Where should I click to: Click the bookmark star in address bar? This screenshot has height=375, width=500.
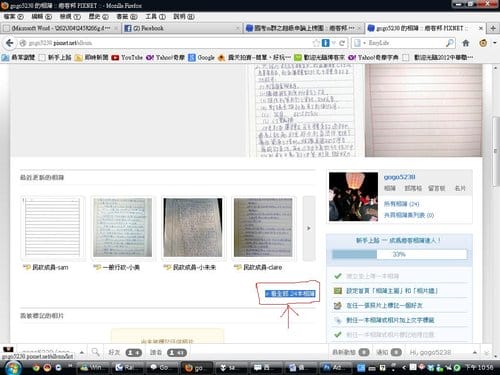point(316,43)
